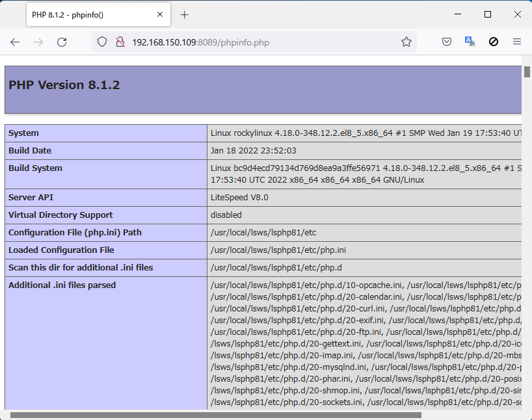The image size is (532, 420).
Task: Click the circle-slash blocker extension icon
Action: pos(494,42)
